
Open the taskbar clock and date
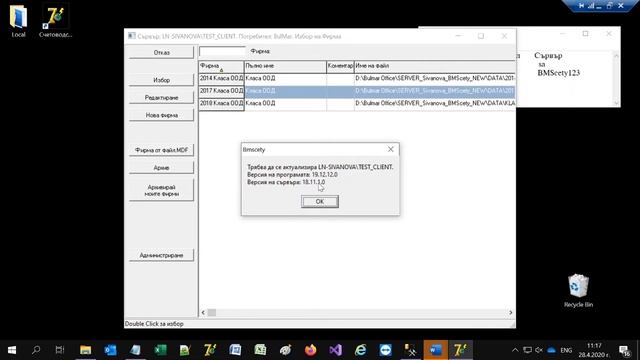coord(594,350)
